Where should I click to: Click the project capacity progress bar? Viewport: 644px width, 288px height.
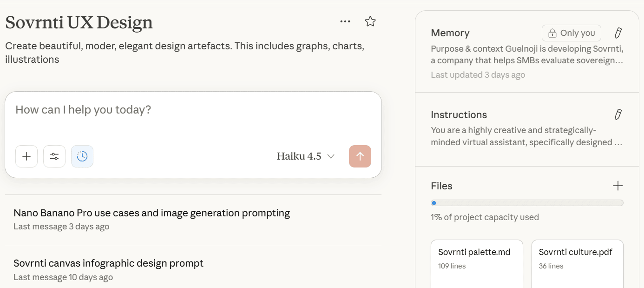coord(527,203)
